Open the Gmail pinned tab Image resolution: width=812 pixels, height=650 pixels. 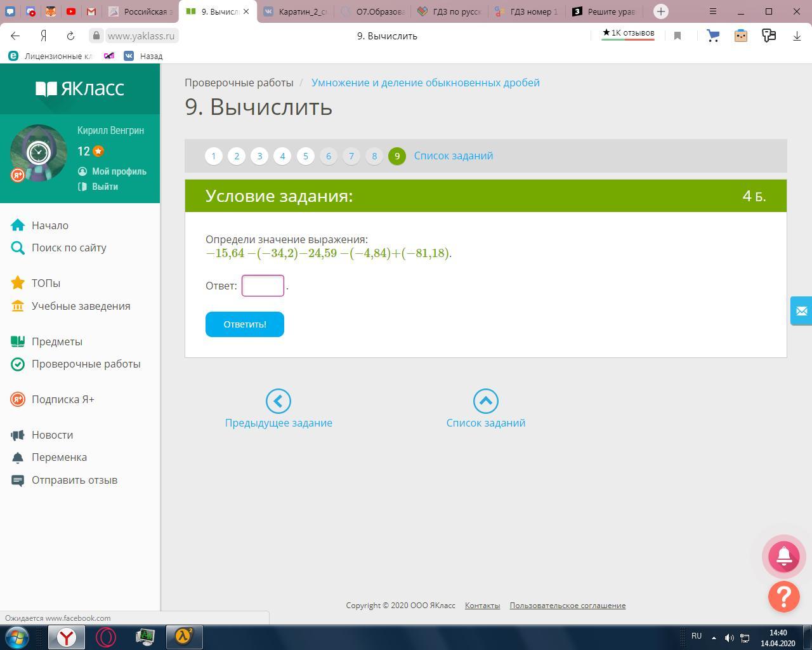(91, 11)
